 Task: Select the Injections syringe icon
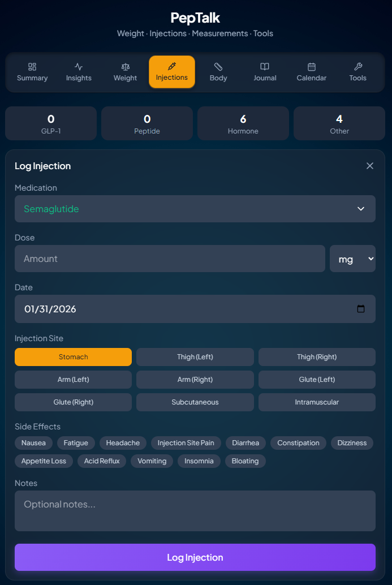[x=171, y=66]
